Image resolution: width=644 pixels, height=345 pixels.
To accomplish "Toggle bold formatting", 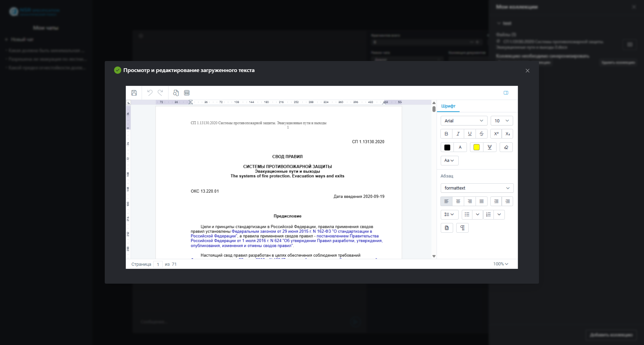I will 446,134.
